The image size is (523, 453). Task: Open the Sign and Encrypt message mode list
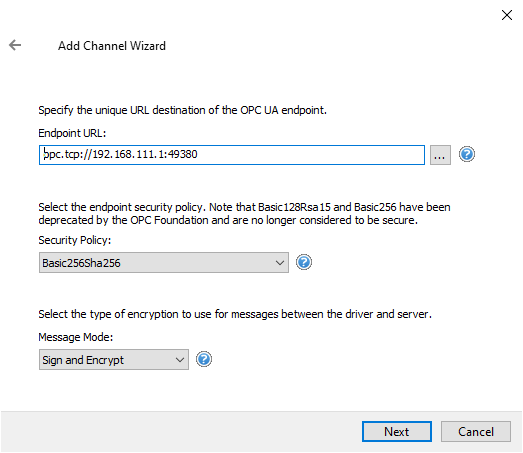(x=114, y=360)
